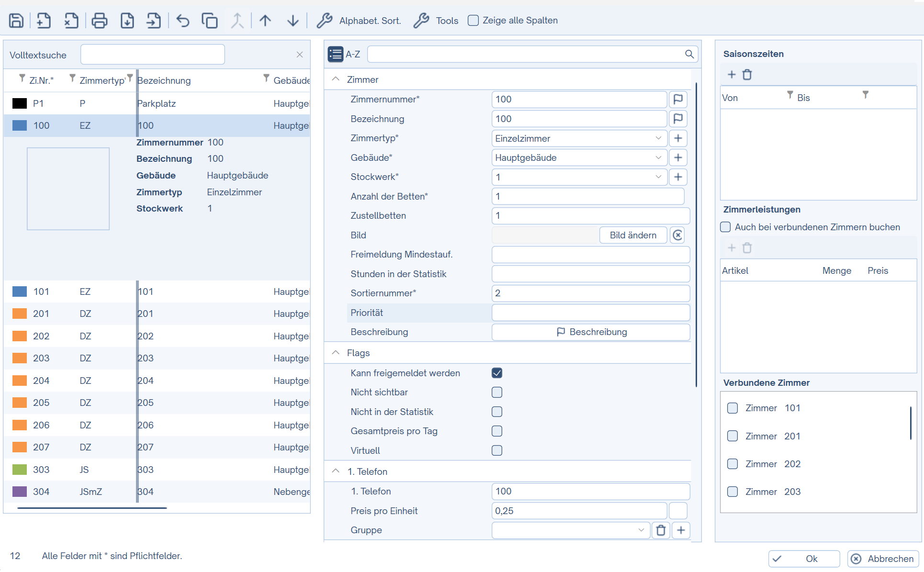
Task: Click Alphabet. Sort. in toolbar
Action: 359,21
